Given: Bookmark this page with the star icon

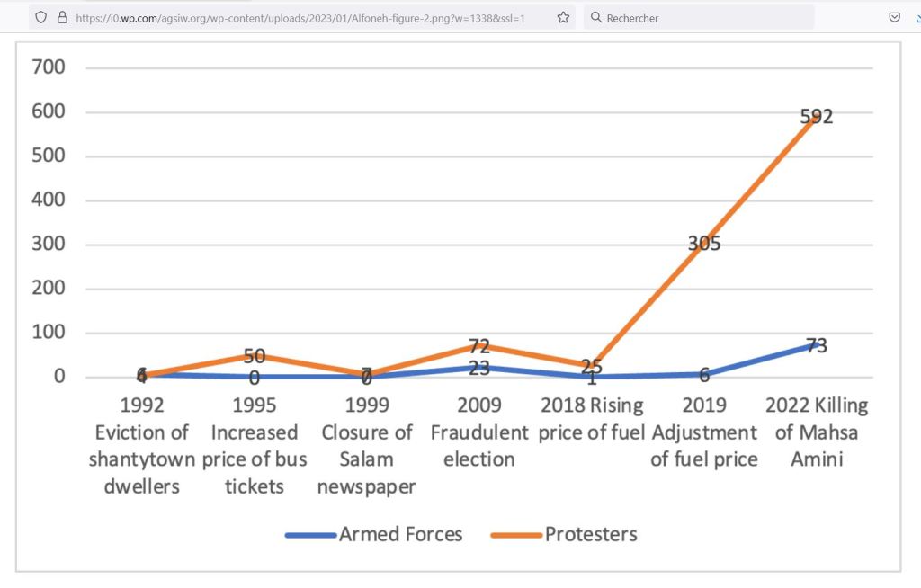Looking at the screenshot, I should pos(564,17).
